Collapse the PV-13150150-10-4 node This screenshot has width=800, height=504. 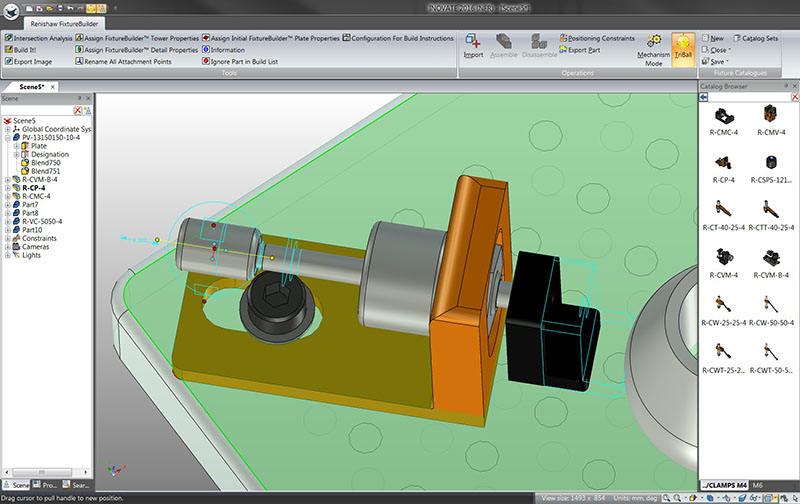point(8,137)
